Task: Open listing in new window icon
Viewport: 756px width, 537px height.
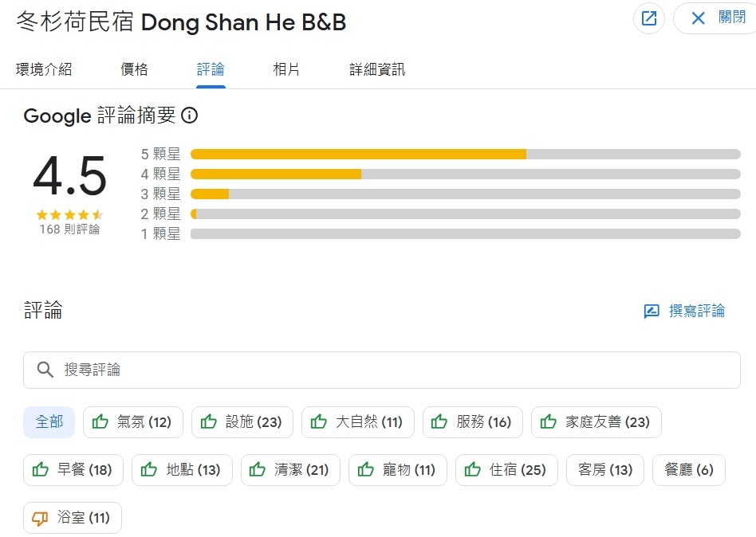Action: [649, 18]
